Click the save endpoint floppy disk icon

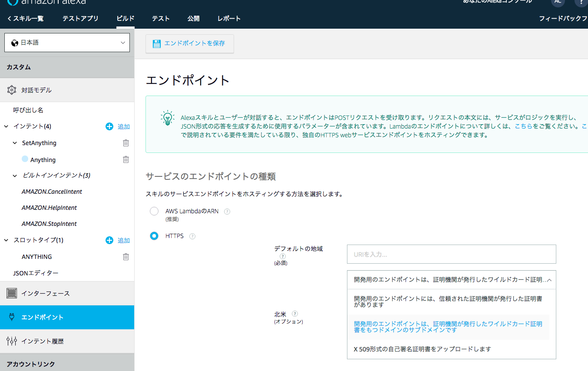click(156, 43)
